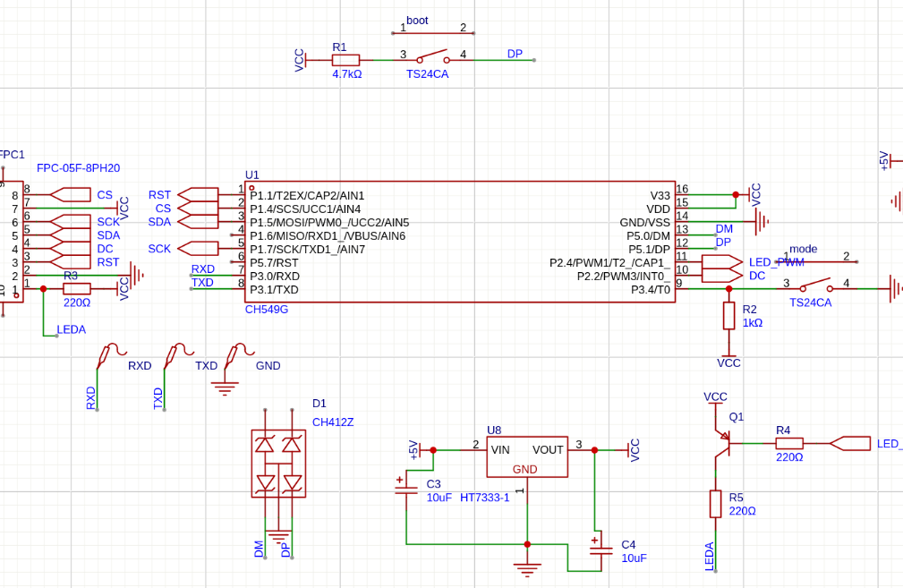Click resistor R2 1kΩ symbol
The image size is (903, 588).
coord(729,316)
